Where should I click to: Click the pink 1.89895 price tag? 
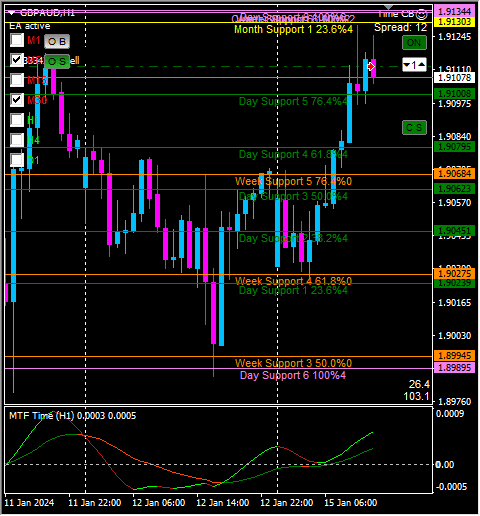pyautogui.click(x=454, y=368)
